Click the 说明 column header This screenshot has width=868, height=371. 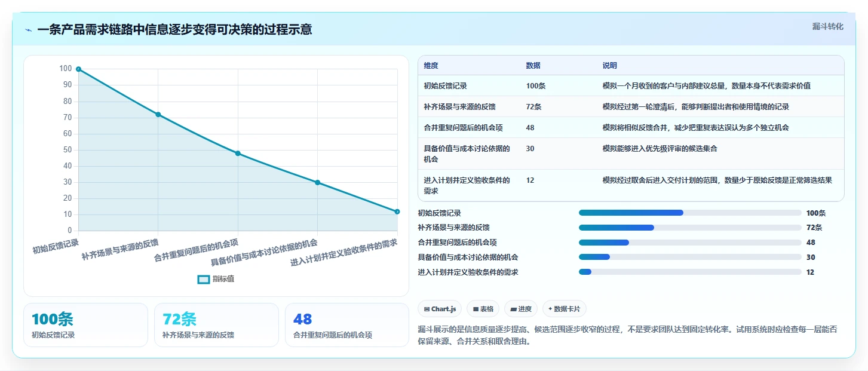coord(610,66)
